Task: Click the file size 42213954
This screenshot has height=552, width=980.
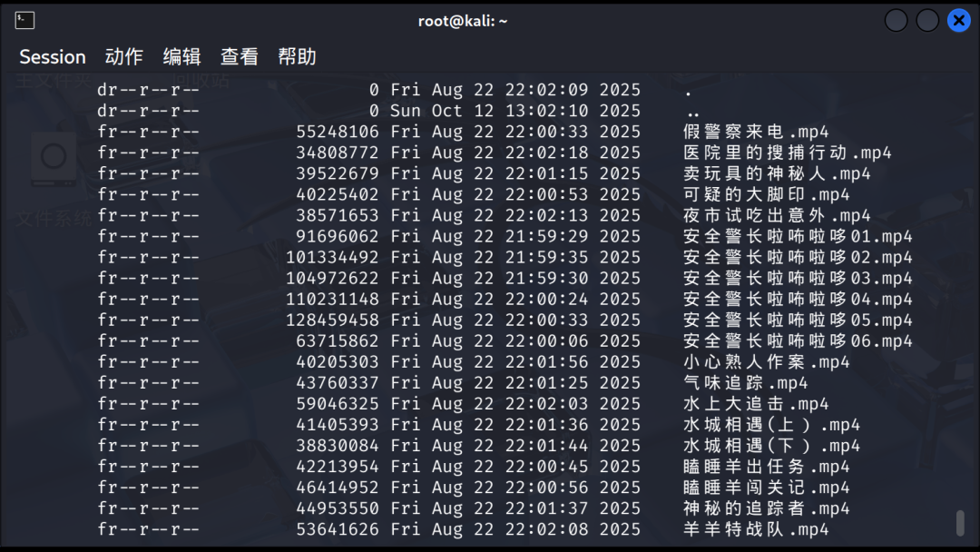Action: click(338, 467)
